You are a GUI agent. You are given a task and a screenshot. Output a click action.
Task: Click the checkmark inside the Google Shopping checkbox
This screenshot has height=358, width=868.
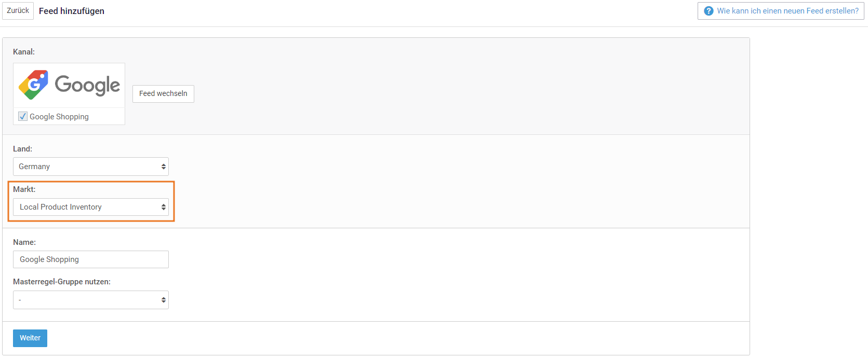[22, 116]
